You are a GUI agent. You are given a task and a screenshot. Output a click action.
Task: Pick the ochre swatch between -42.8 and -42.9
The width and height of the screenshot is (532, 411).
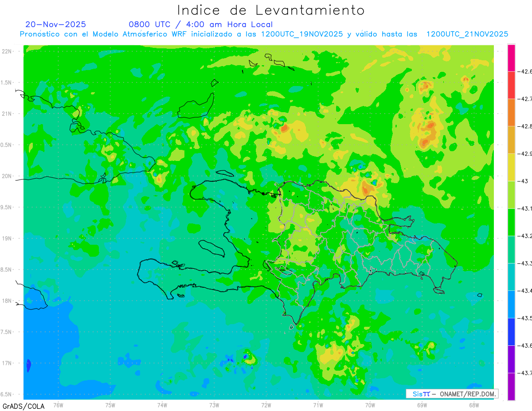tap(511, 140)
